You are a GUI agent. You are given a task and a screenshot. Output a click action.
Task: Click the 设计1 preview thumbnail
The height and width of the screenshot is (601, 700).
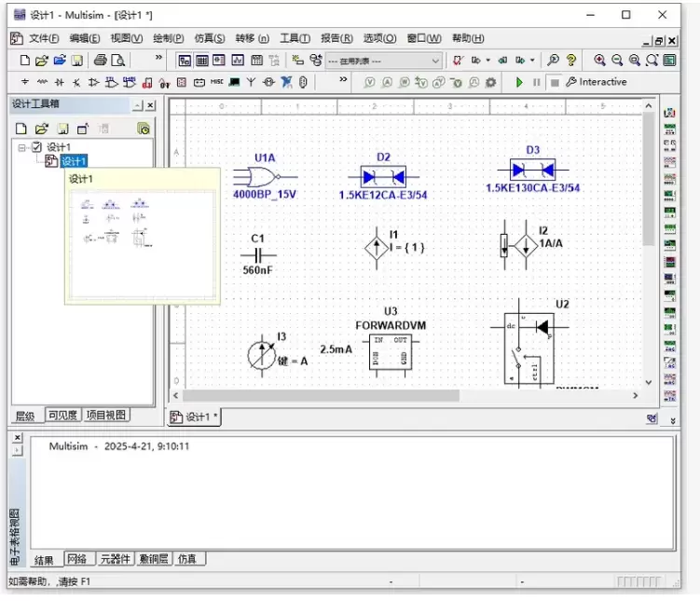coord(143,244)
